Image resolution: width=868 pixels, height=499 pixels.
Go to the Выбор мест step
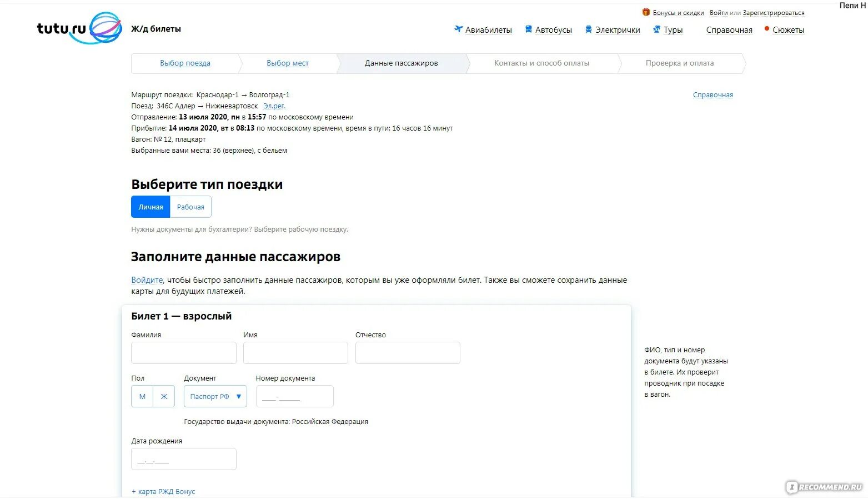pos(287,63)
